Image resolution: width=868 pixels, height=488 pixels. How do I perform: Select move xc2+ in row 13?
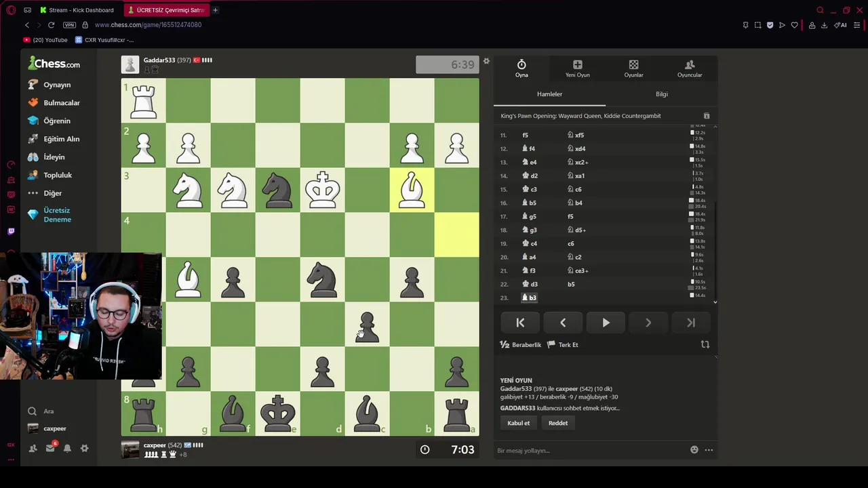pos(578,162)
